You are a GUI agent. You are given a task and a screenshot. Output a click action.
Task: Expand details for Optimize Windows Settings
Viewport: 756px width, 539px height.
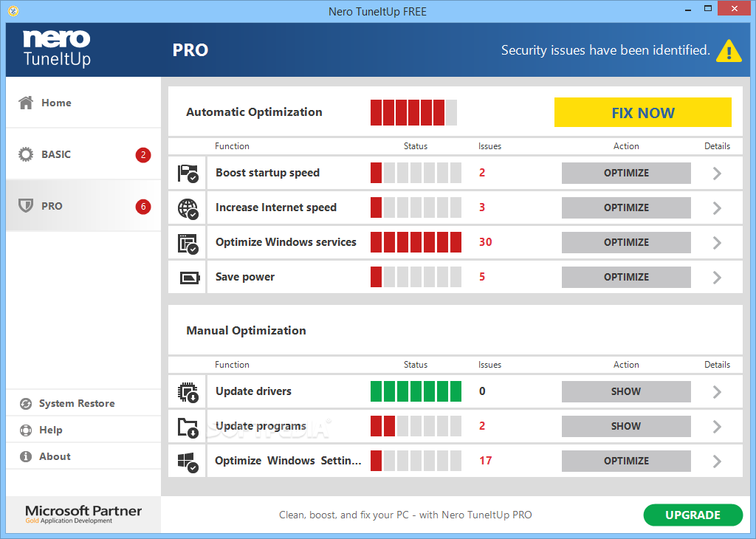(x=717, y=461)
